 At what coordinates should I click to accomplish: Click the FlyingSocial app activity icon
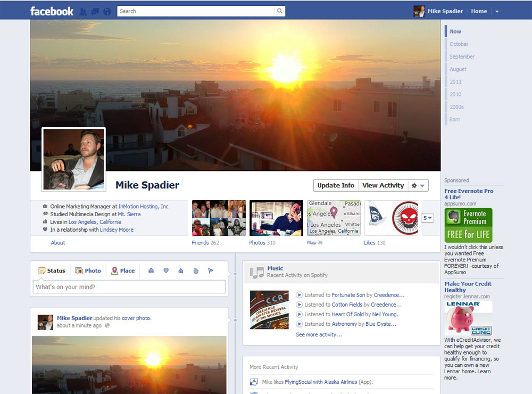pos(254,382)
